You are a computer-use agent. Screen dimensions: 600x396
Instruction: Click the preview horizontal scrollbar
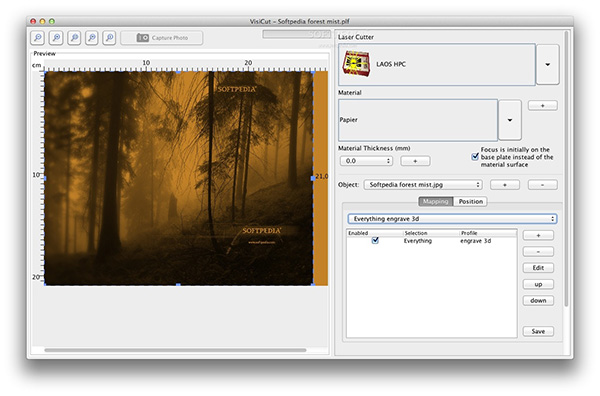(175, 350)
